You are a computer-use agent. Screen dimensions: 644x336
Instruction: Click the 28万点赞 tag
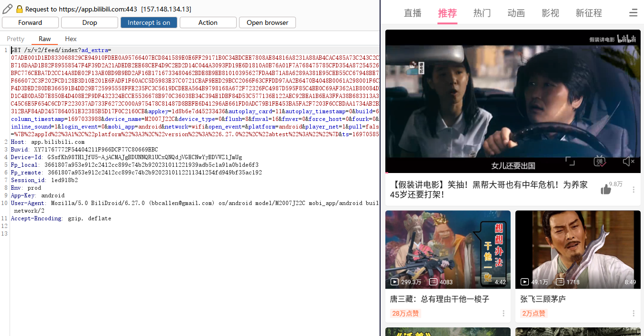(x=405, y=314)
